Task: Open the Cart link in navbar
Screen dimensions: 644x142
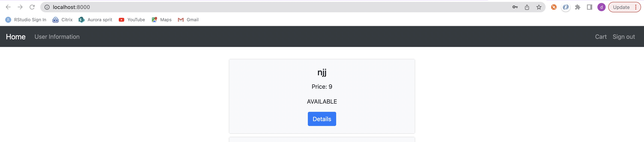Action: pos(601,37)
